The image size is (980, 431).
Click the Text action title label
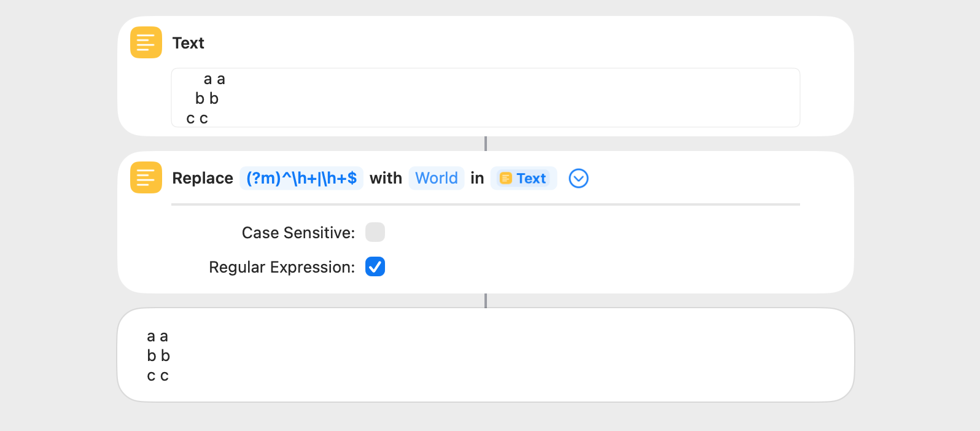point(188,43)
